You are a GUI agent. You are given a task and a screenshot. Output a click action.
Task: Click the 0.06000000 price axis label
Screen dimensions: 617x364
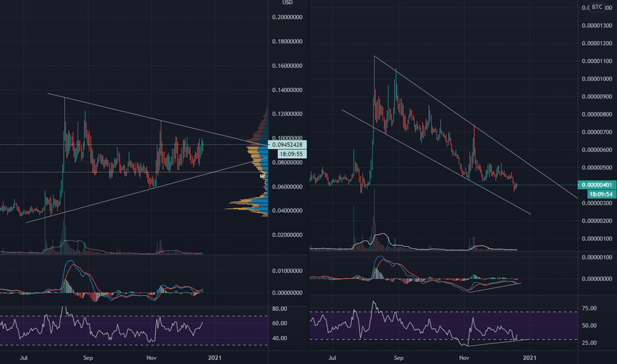287,187
